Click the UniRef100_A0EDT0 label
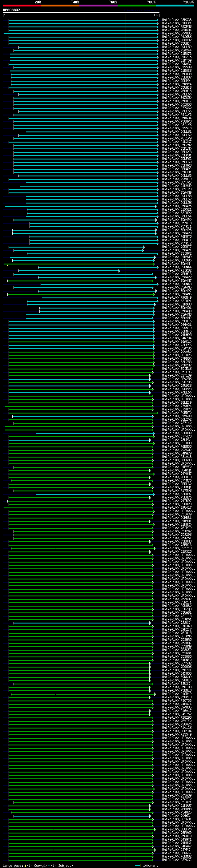The width and height of the screenshot is (197, 868). 176,413
